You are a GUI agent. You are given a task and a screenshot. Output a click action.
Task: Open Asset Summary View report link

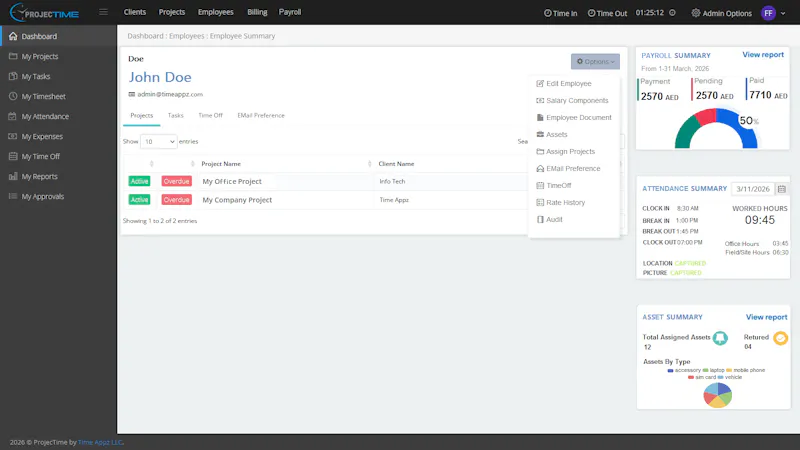pos(766,317)
